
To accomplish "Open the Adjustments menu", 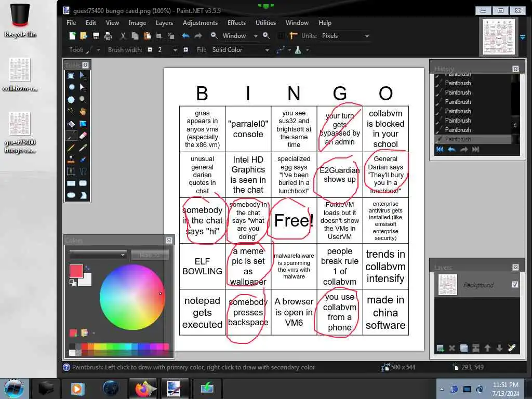I will pos(200,23).
